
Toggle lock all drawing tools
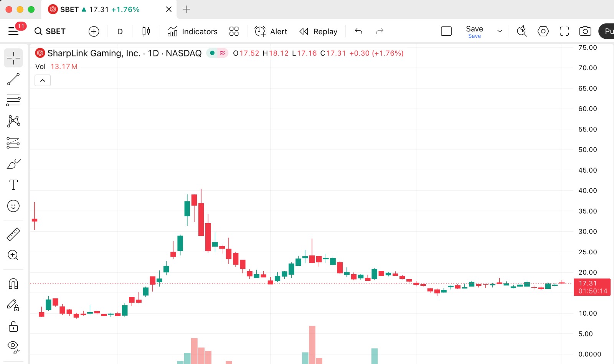[13, 326]
